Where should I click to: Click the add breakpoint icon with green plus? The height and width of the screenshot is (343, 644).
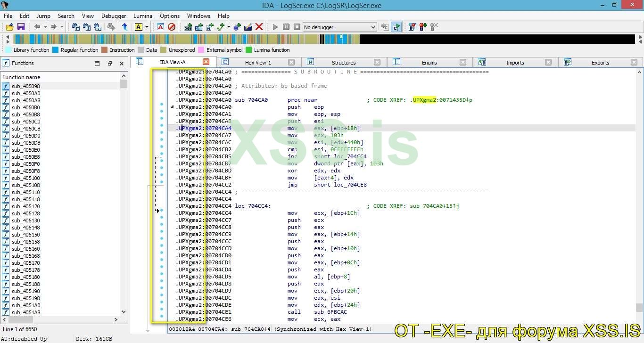point(423,27)
